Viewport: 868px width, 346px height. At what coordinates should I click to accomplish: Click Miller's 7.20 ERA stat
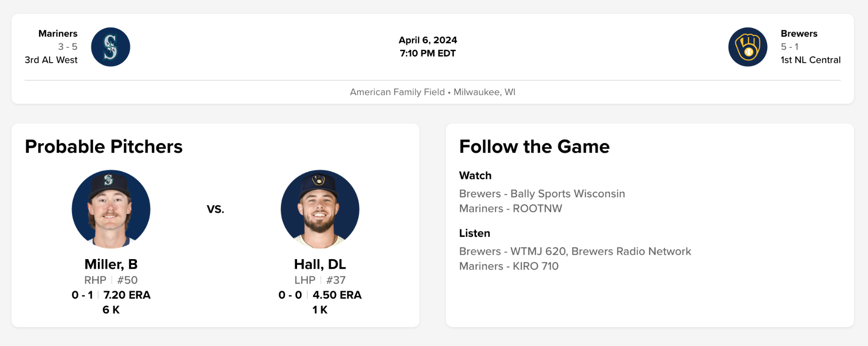point(127,295)
